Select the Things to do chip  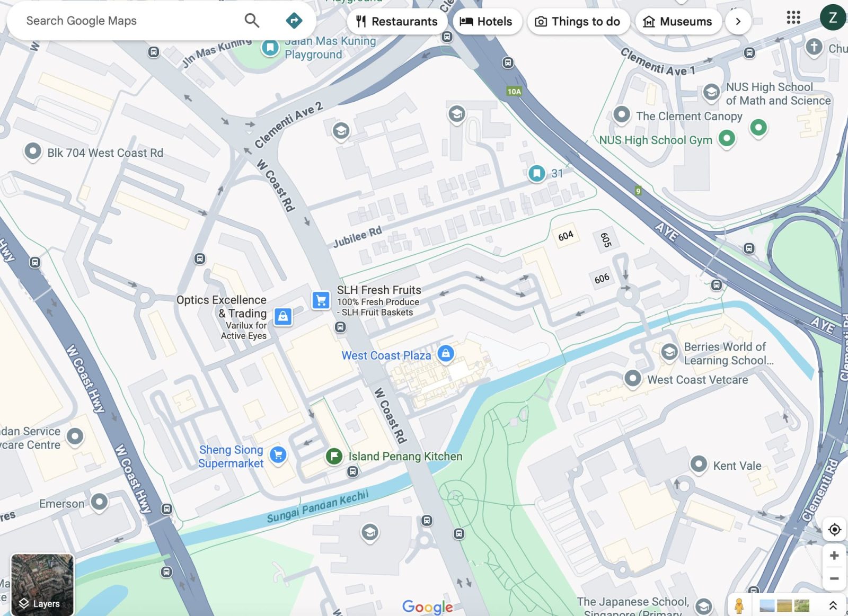(x=578, y=21)
